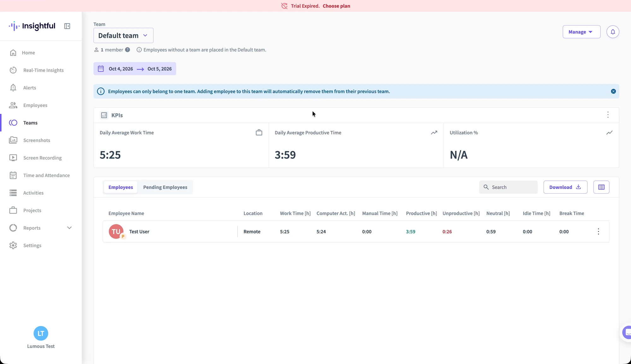Click the LT Lumous Test profile avatar
The height and width of the screenshot is (364, 631).
(x=41, y=333)
